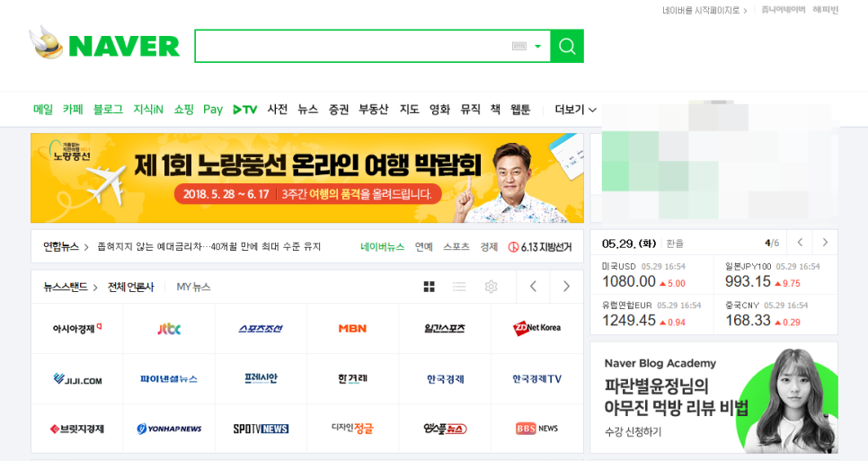
Task: Go to previous newsstand page
Action: [x=533, y=287]
